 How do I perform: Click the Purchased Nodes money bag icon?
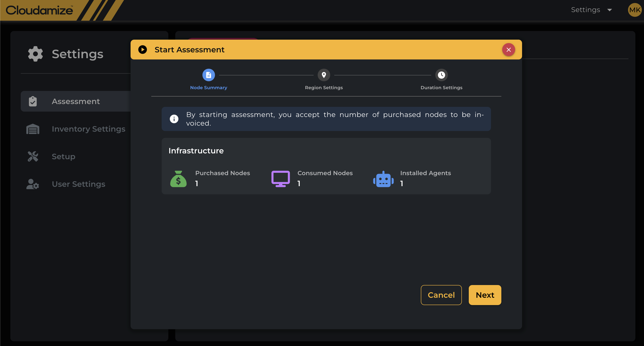(x=178, y=179)
